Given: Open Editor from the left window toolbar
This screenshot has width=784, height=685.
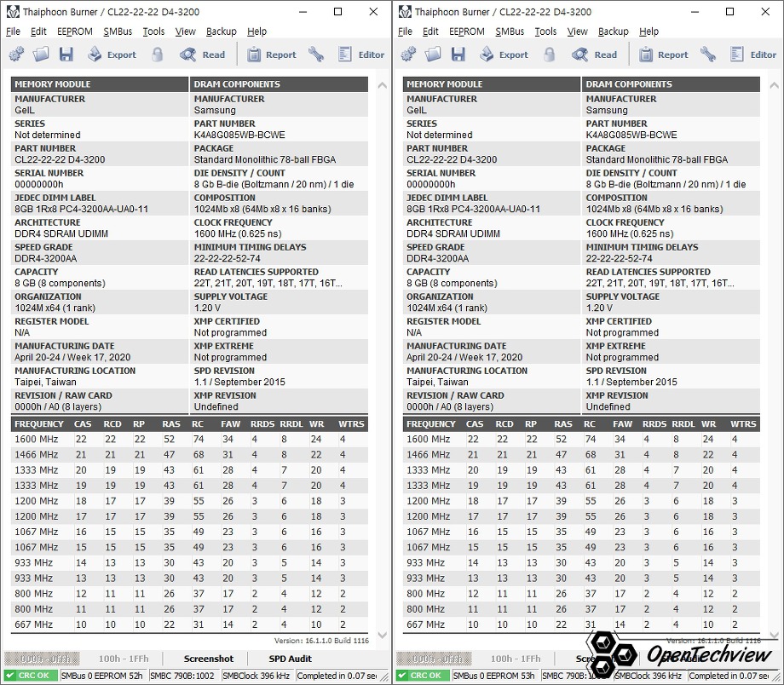Looking at the screenshot, I should click(361, 54).
